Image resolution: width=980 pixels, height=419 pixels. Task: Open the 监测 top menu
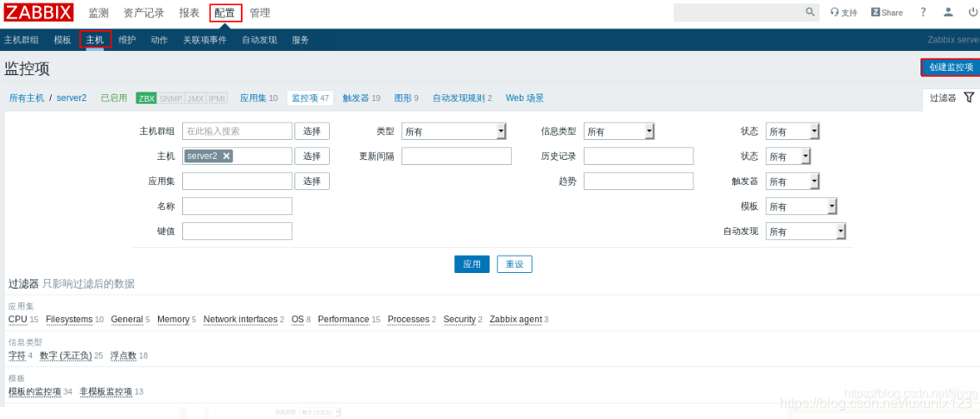[98, 12]
